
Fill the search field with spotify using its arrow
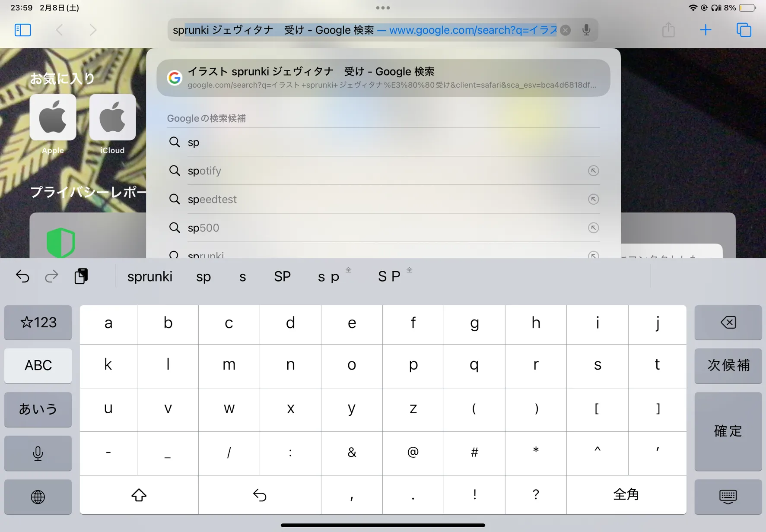click(x=593, y=171)
